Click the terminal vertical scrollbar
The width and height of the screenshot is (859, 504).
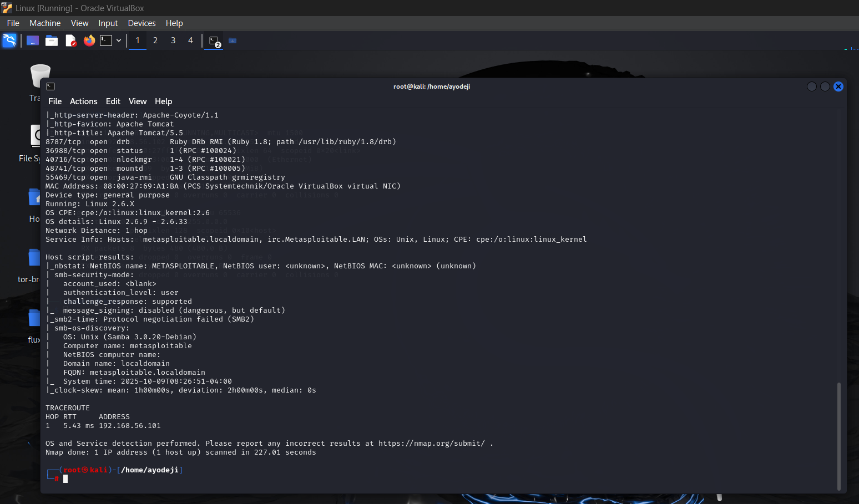[838, 436]
